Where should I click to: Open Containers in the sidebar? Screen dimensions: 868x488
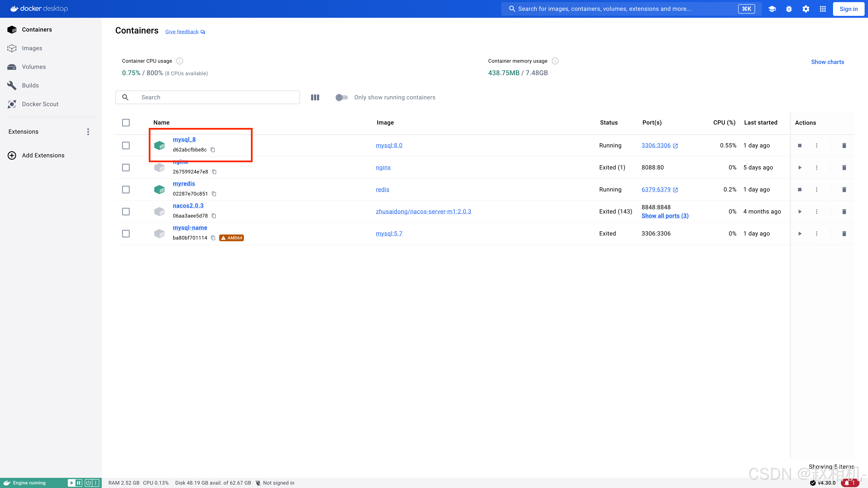click(37, 30)
